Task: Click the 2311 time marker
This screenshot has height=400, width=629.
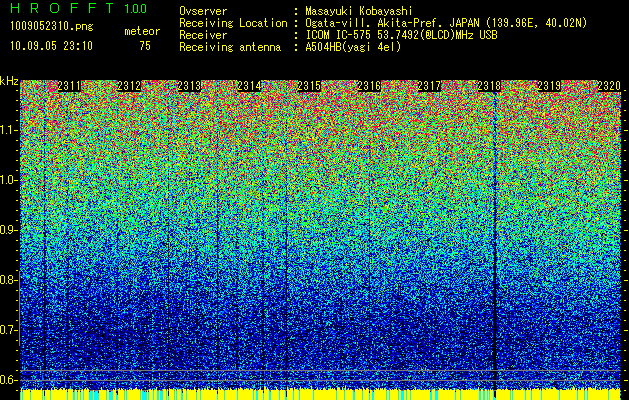Action: (69, 86)
